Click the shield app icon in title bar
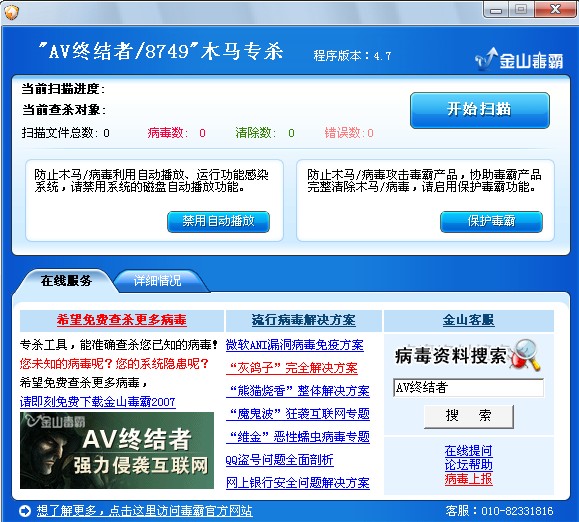 tap(11, 13)
